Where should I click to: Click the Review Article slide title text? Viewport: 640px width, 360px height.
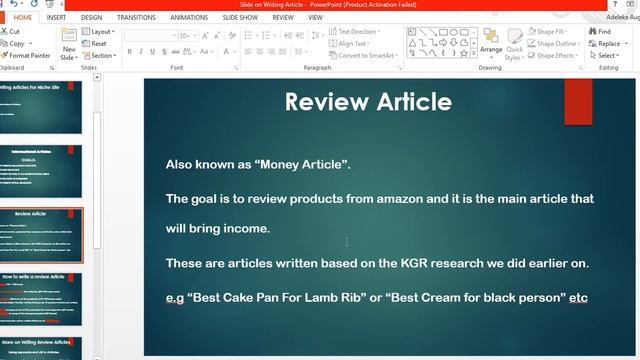coord(368,102)
